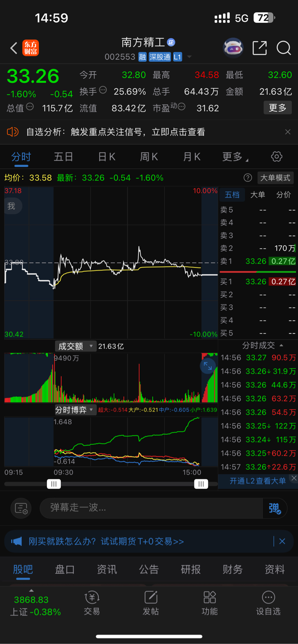Expand stock code dropdown arrow
Screen dimensions: 298x644
[189, 57]
